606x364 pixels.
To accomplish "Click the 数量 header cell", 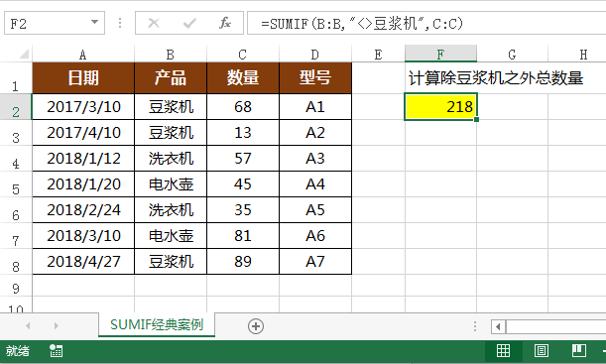I will click(x=243, y=78).
